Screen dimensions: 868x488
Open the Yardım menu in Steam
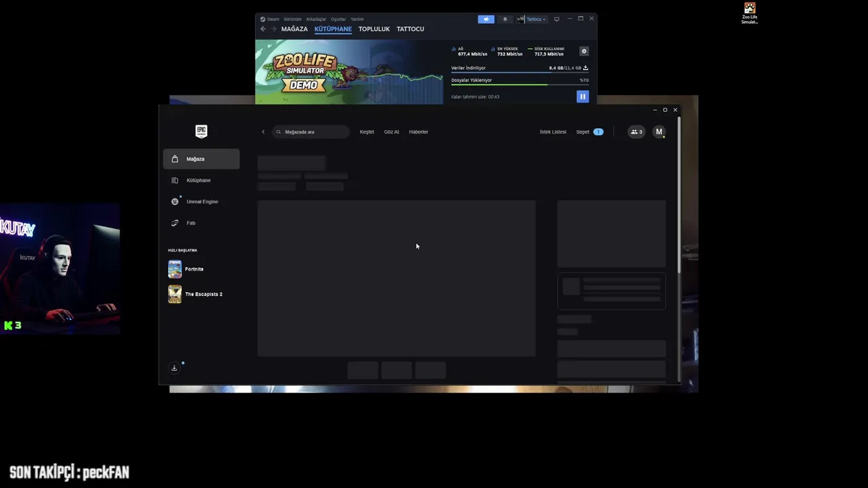tap(357, 19)
